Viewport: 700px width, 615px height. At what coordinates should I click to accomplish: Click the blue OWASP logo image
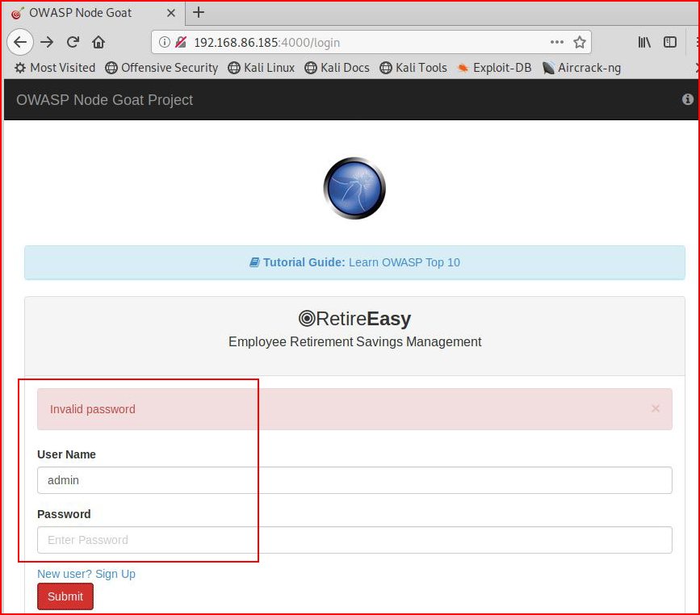point(354,188)
